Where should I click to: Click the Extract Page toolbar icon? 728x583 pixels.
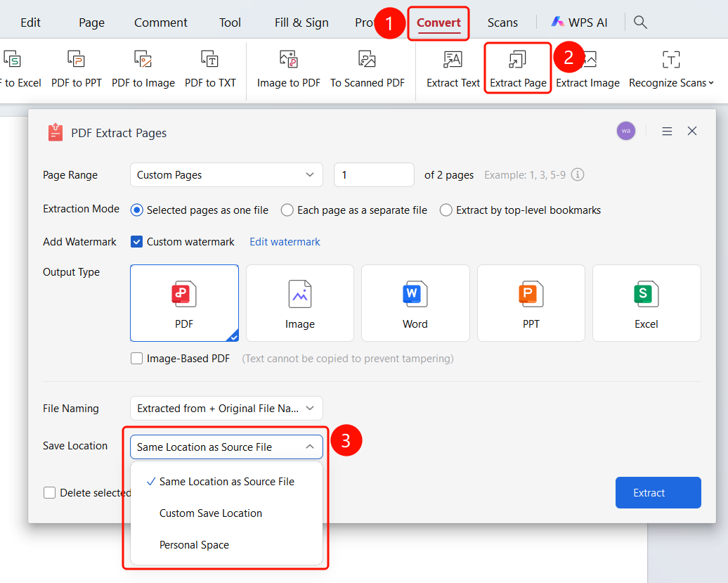[518, 60]
